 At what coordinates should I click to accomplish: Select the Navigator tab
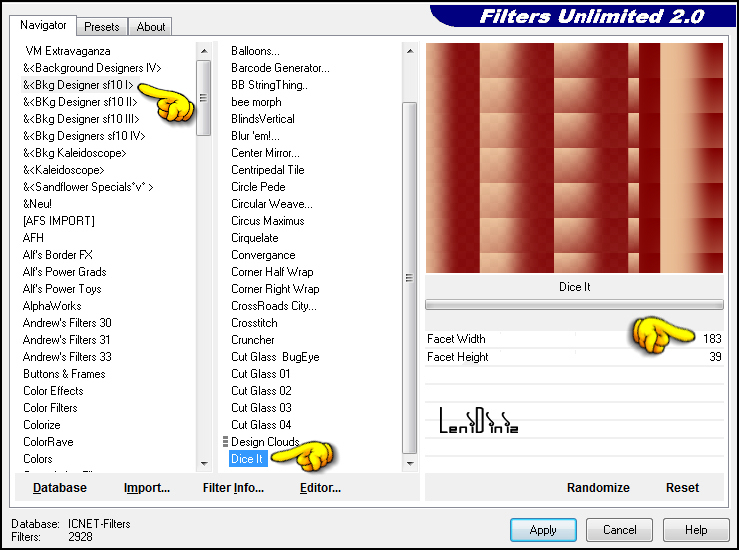(43, 25)
